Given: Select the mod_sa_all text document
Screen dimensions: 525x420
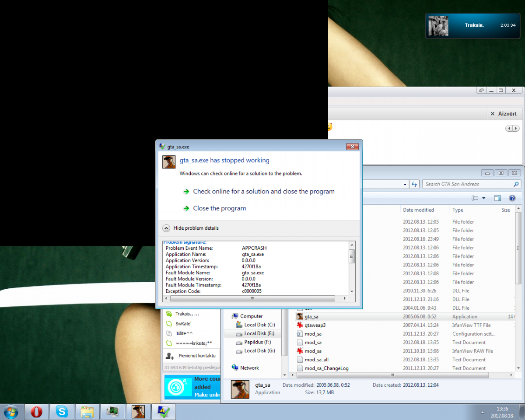Looking at the screenshot, I should click(x=405, y=360).
